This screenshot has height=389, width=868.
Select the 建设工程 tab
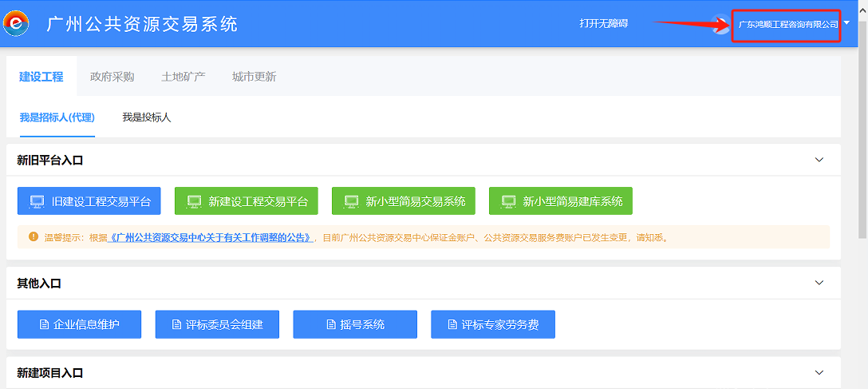coord(41,77)
